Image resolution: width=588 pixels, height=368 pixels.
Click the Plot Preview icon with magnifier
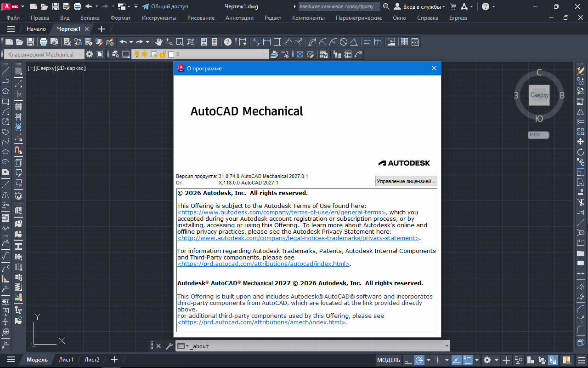(54, 42)
